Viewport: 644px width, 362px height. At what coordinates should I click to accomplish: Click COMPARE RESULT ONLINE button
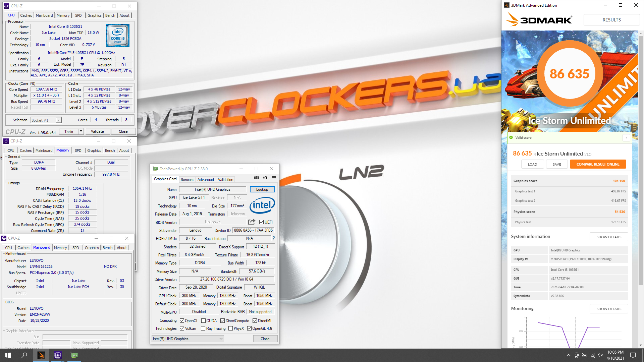coord(598,164)
